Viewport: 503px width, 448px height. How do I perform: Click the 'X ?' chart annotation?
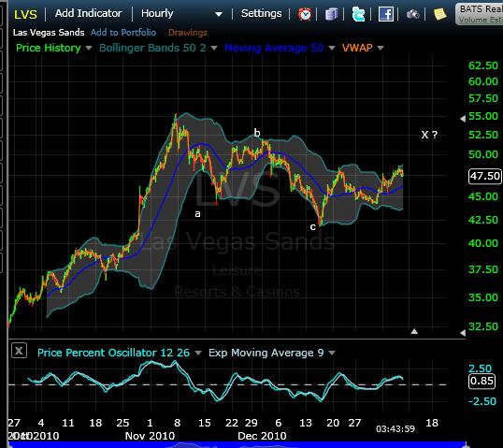pos(429,135)
